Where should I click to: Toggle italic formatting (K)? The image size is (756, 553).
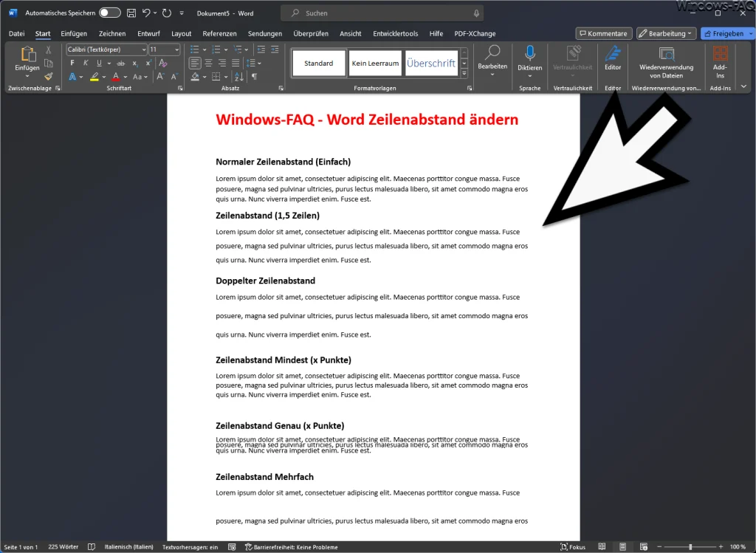(86, 63)
